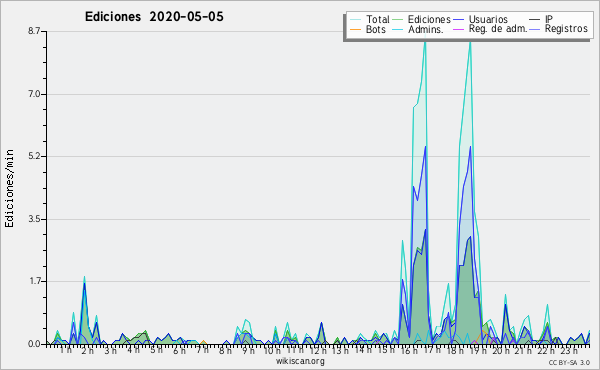Click the 'Ediciones/min' axis label
Image resolution: width=600 pixels, height=370 pixels.
(x=9, y=188)
